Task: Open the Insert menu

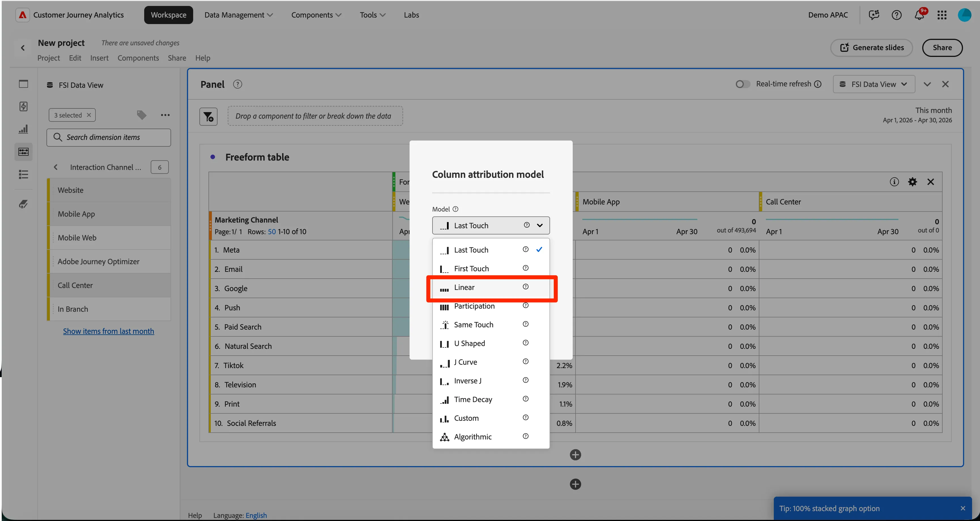Action: pos(99,58)
